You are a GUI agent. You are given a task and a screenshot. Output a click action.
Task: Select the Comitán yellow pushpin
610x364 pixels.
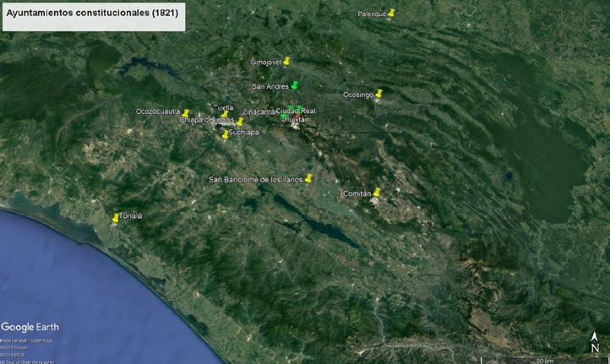click(x=377, y=192)
